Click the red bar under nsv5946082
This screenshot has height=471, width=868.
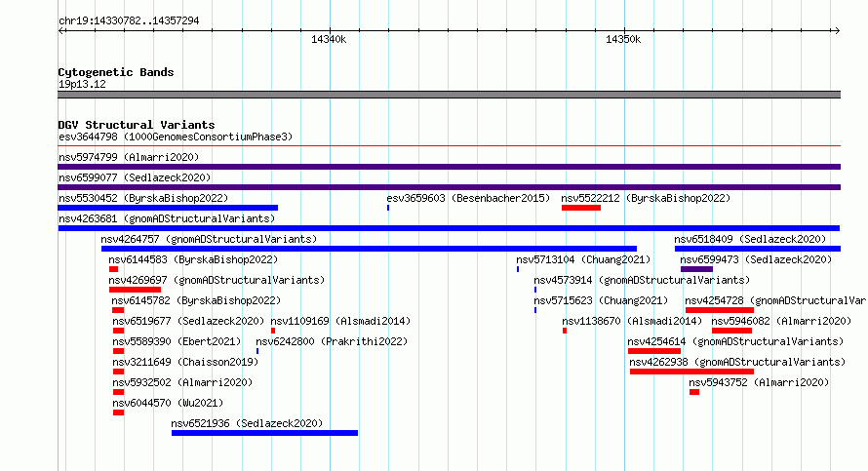point(731,331)
